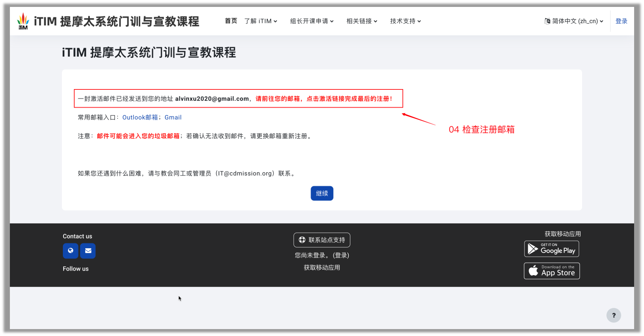Click the 获取移动应用 label above Google Play
Screen dimensions: 644x336
click(x=563, y=234)
